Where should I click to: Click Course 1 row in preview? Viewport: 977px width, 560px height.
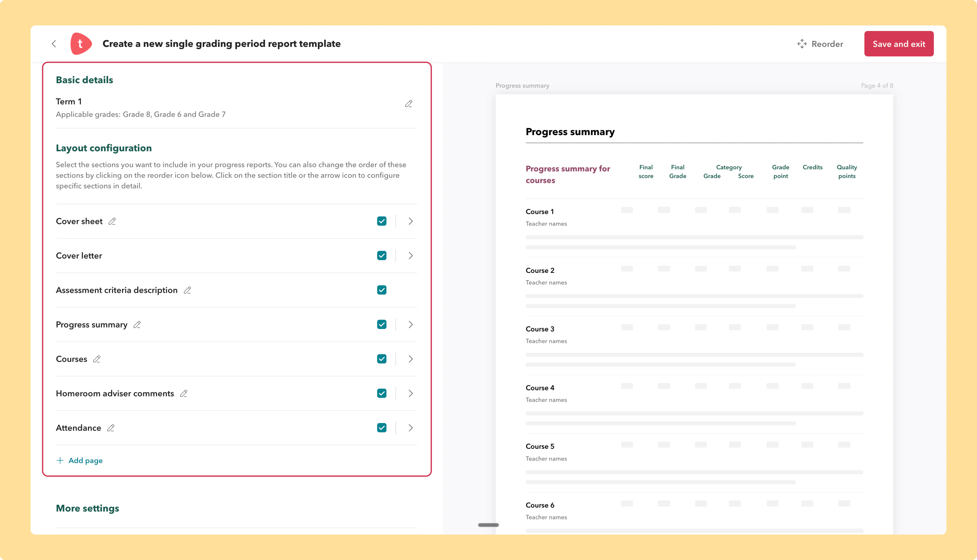point(694,228)
